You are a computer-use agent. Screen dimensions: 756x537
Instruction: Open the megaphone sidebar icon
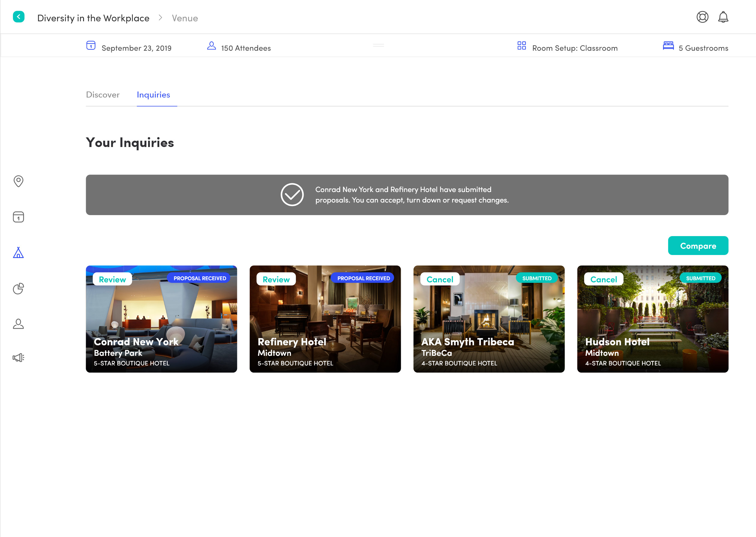19,357
